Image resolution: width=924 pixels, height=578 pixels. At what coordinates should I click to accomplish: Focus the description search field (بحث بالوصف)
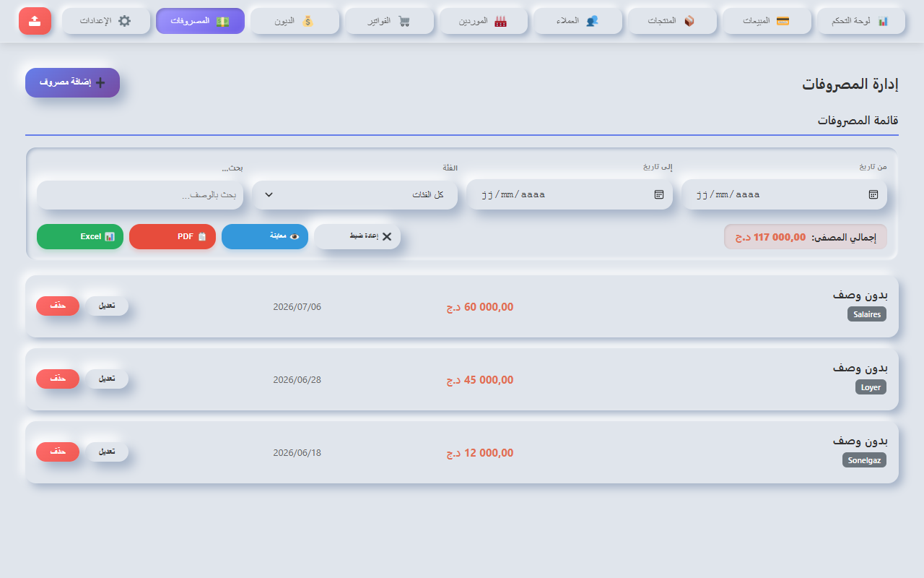[x=140, y=195]
